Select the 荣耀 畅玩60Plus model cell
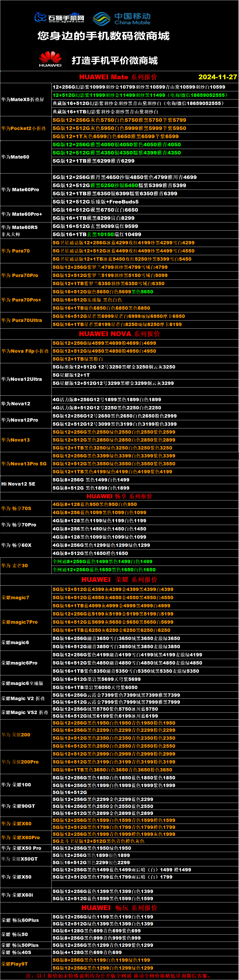Image resolution: width=239 pixels, height=980 pixels. [26, 920]
